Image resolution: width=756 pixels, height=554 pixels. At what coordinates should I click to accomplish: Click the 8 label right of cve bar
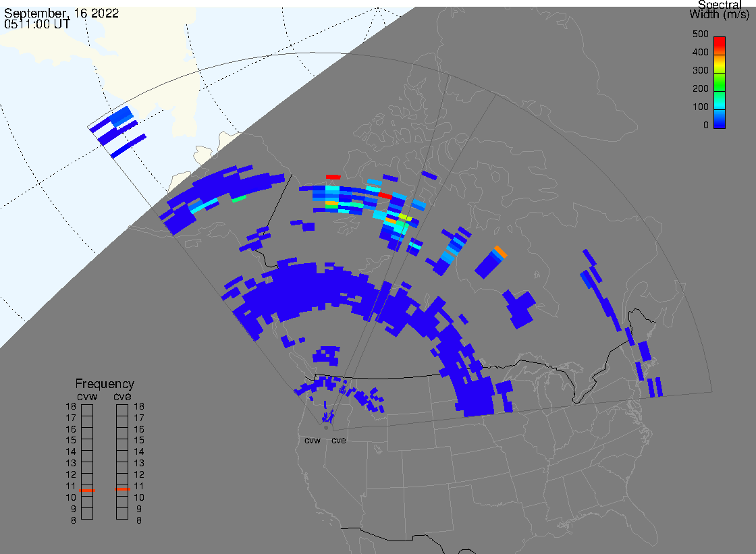pyautogui.click(x=139, y=521)
